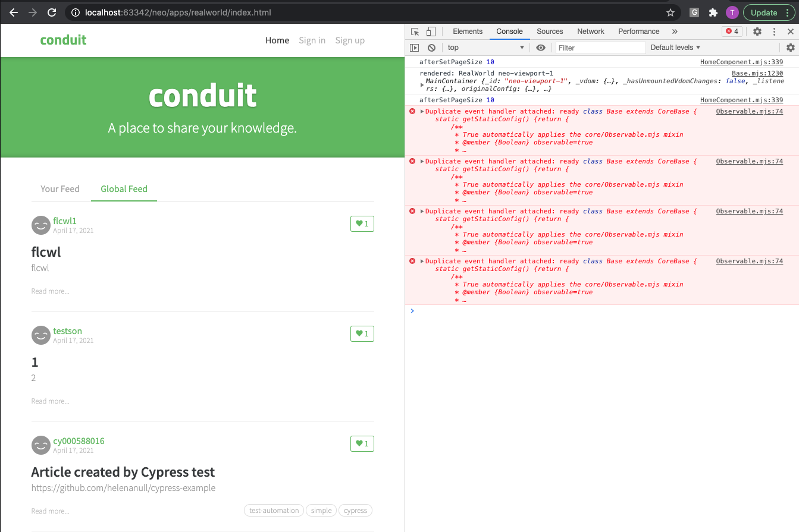Open the purple T profile avatar
The image size is (799, 532).
[732, 12]
